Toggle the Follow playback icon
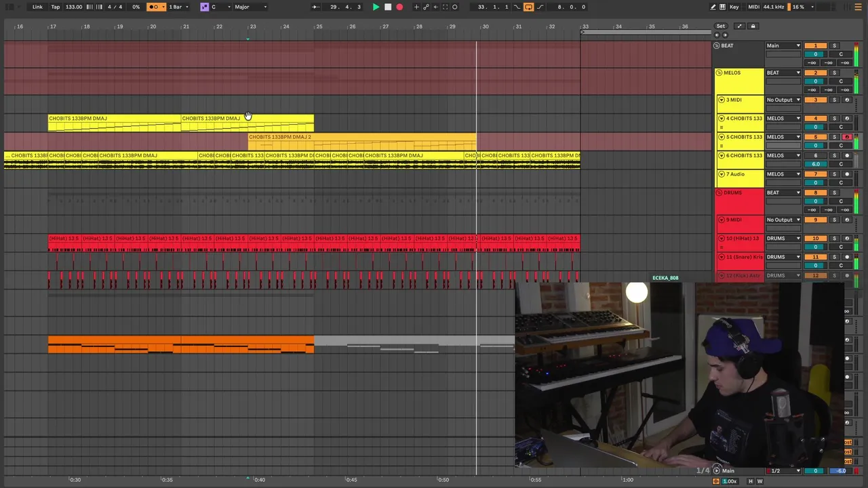The image size is (868, 488). 315,7
